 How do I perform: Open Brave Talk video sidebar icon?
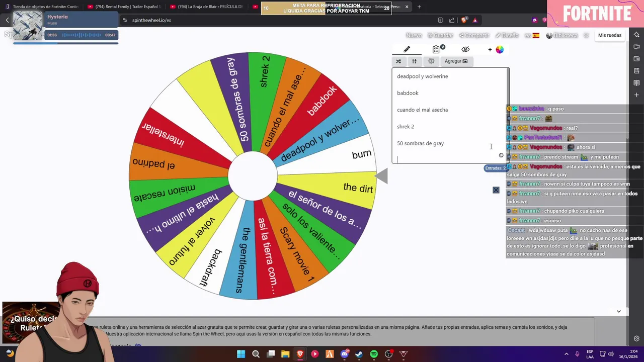pos(636,47)
